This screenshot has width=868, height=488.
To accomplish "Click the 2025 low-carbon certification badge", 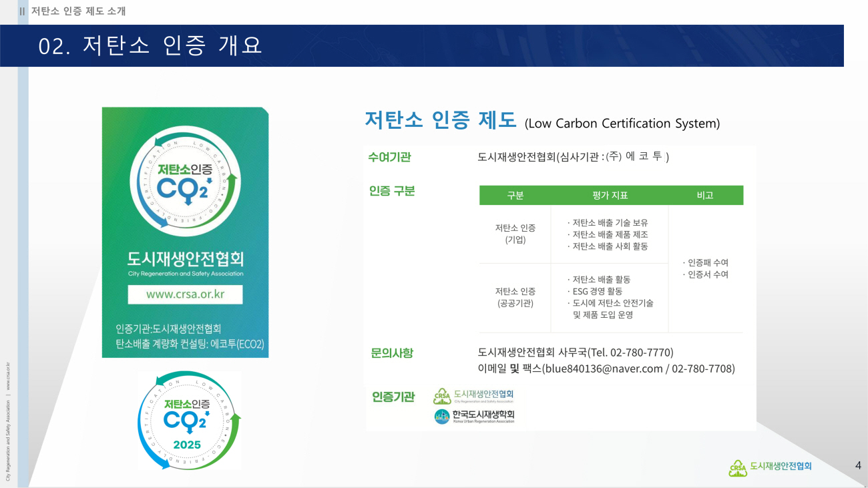I will (189, 421).
